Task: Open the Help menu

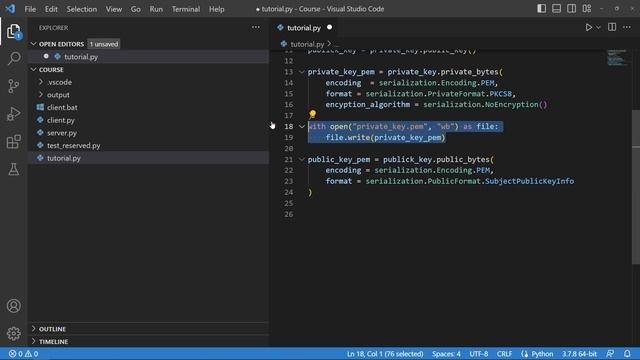Action: pyautogui.click(x=217, y=9)
